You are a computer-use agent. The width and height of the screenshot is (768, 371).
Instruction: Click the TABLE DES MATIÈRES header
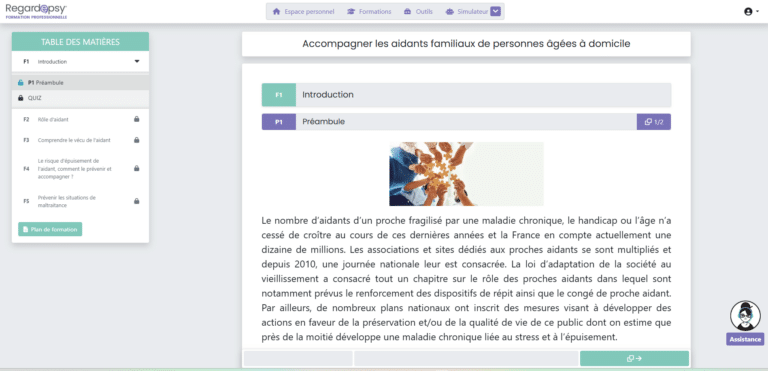80,42
